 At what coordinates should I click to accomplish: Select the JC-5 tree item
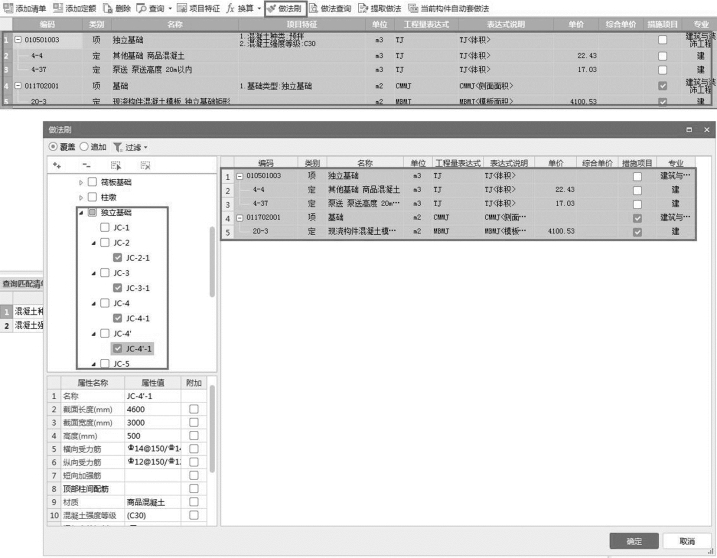122,364
